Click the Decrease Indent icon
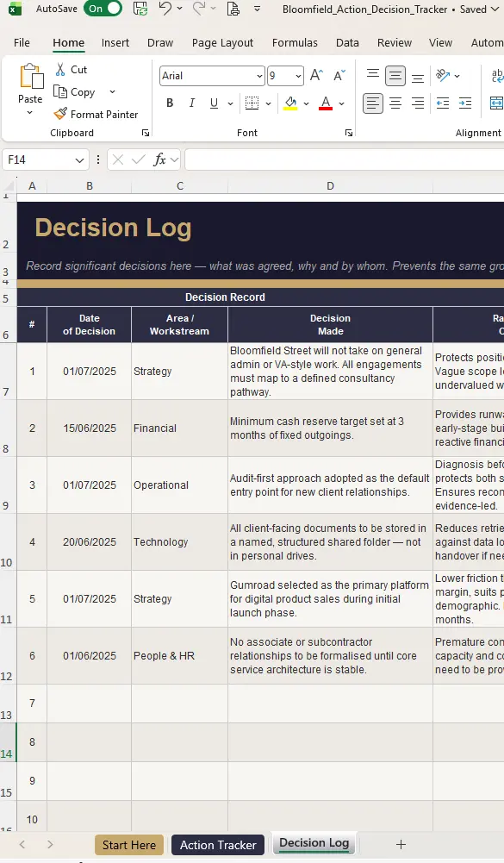 pyautogui.click(x=442, y=103)
